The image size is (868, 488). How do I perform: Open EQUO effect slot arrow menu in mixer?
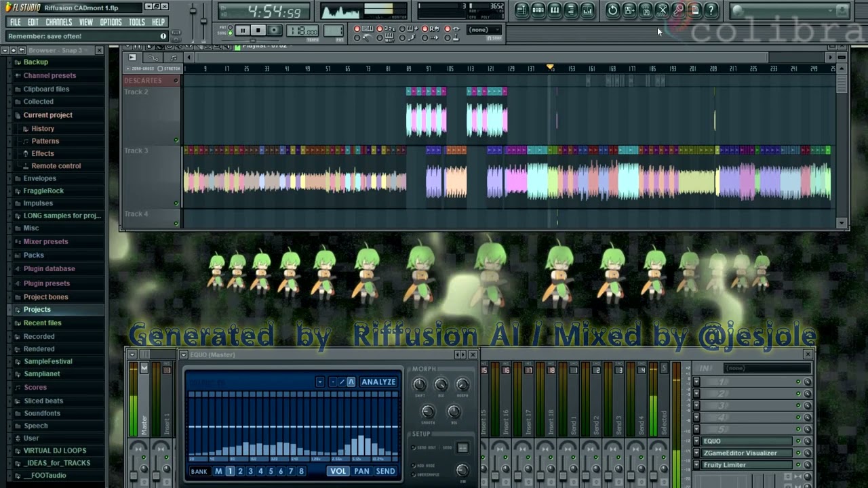point(696,441)
